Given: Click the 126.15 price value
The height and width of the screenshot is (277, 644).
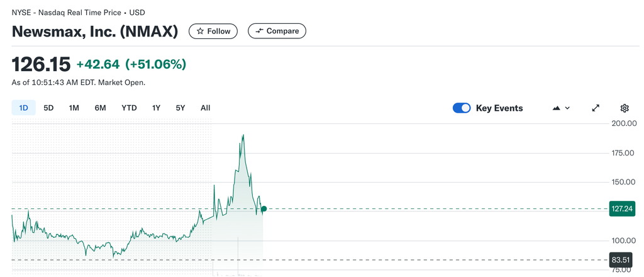Looking at the screenshot, I should [x=41, y=64].
